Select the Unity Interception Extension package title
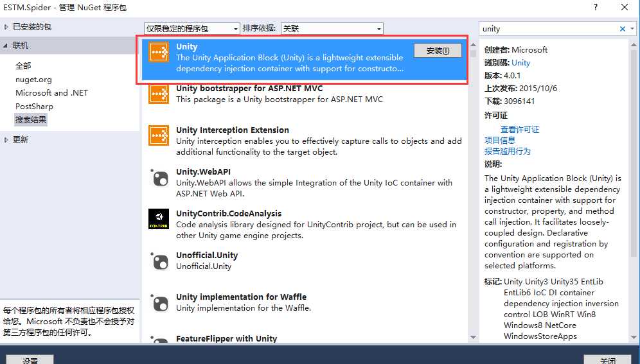Image resolution: width=640 pixels, height=364 pixels. coord(233,130)
